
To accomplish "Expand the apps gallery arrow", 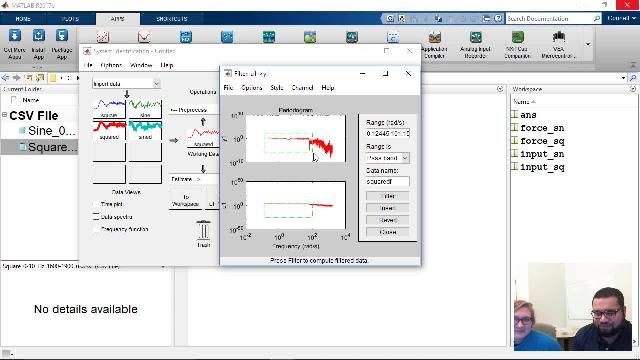I will (x=588, y=44).
